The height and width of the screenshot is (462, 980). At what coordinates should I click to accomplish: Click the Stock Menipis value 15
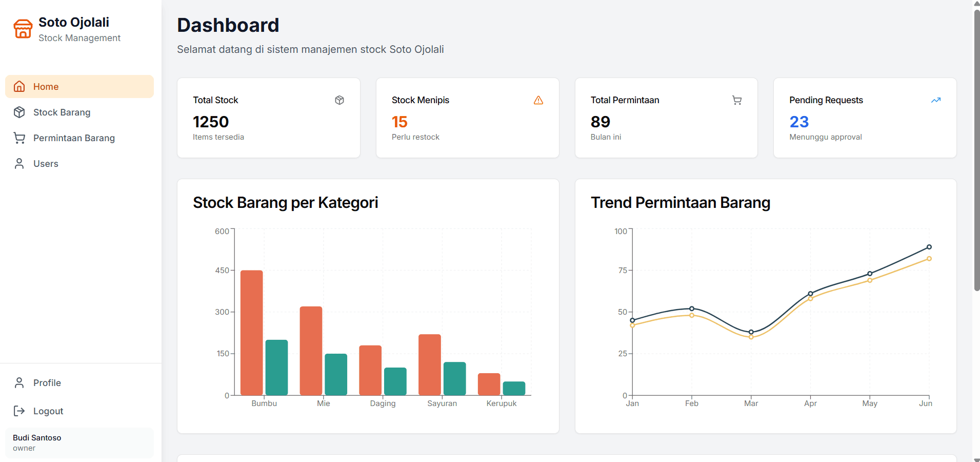[399, 122]
